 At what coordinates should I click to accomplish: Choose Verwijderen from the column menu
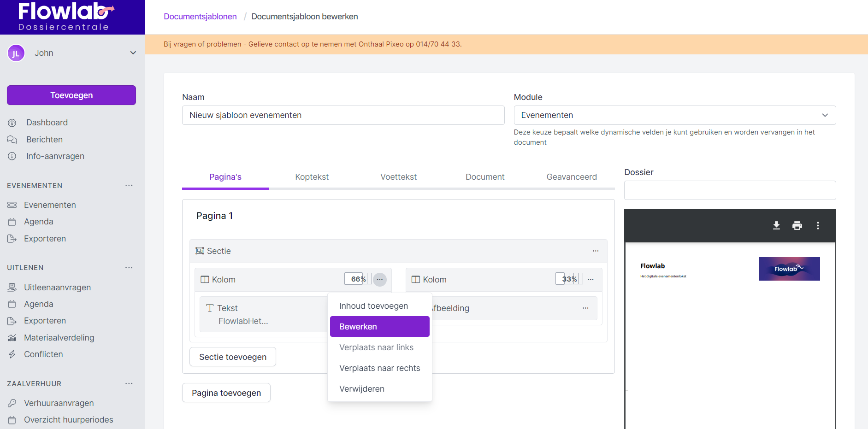[362, 389]
